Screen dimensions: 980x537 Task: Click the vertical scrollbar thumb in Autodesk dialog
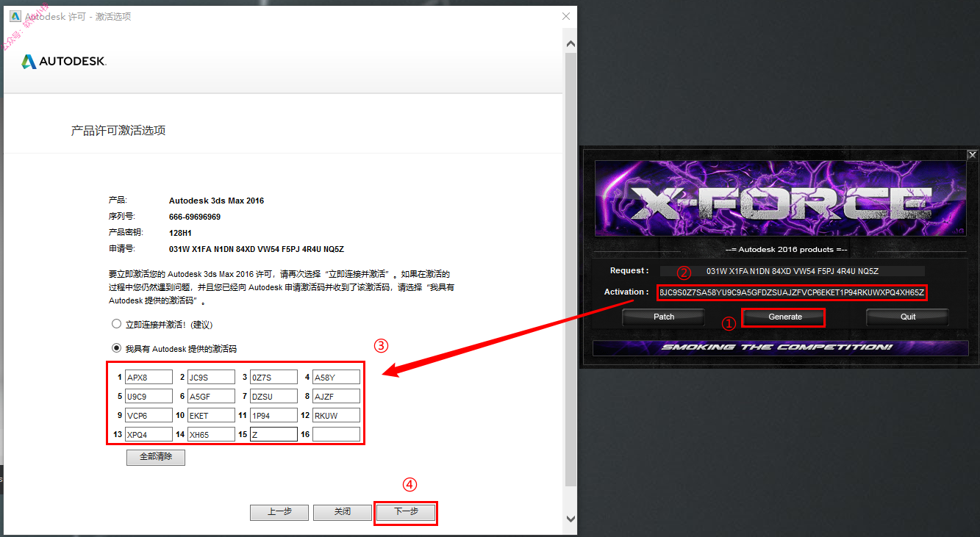pyautogui.click(x=570, y=268)
